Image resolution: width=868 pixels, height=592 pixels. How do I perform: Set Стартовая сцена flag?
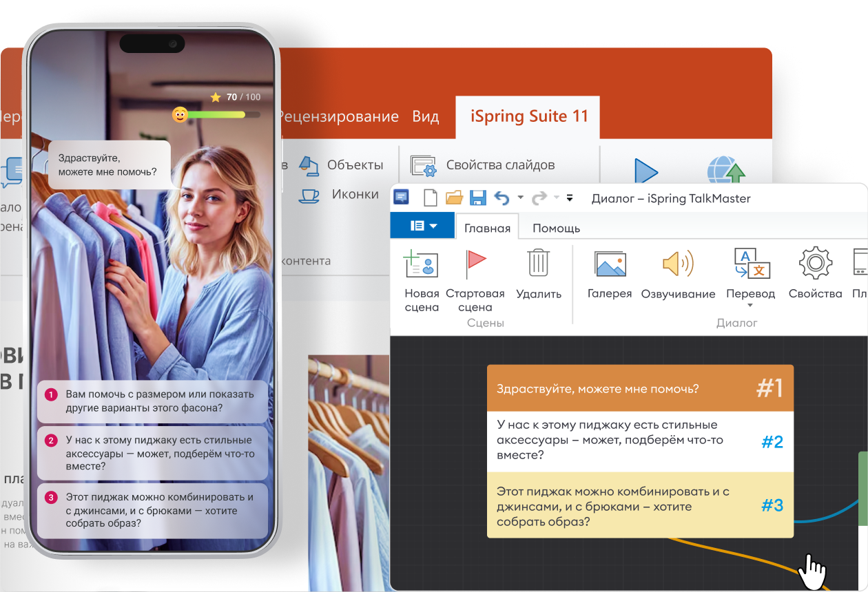(x=475, y=281)
